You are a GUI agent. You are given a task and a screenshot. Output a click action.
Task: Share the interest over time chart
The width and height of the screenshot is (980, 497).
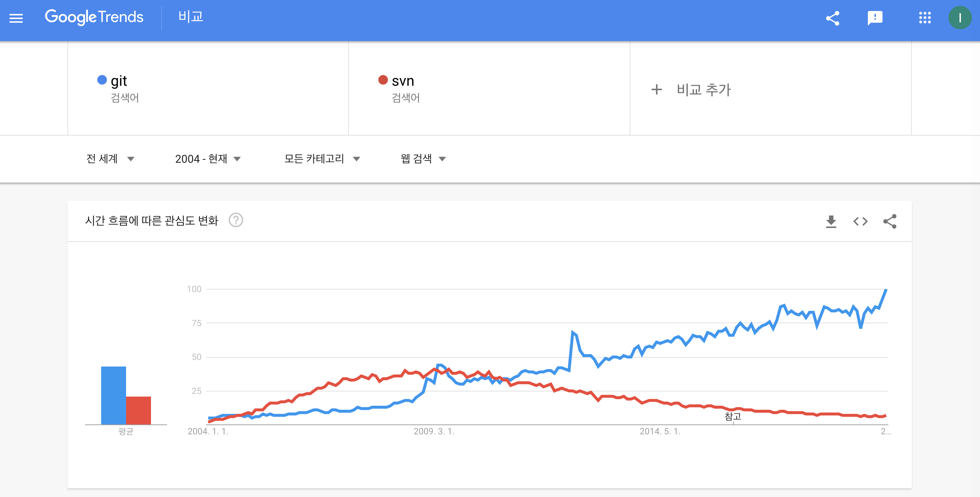889,221
